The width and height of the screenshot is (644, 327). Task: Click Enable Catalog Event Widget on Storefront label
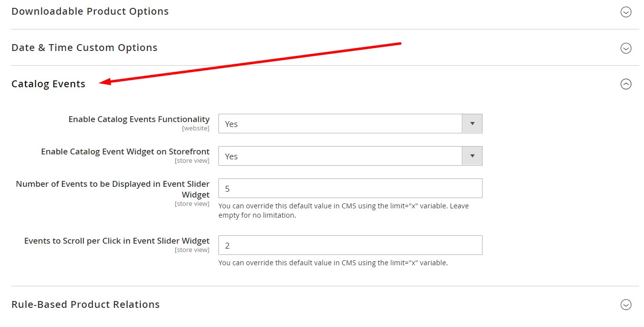pyautogui.click(x=125, y=151)
